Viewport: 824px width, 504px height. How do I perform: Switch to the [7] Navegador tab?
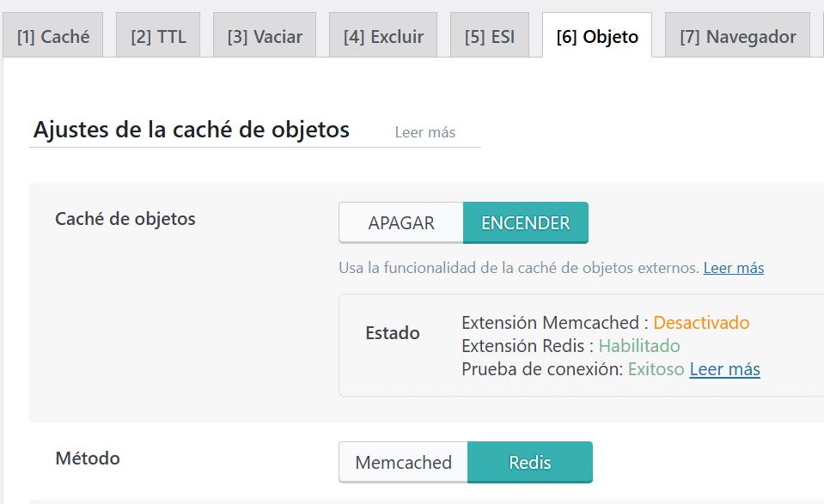tap(737, 37)
